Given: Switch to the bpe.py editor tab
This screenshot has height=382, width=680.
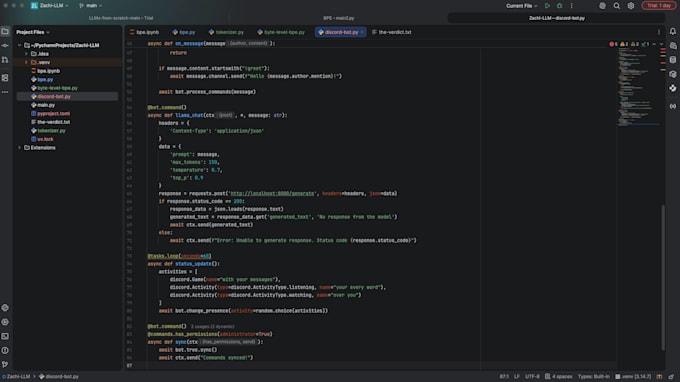Looking at the screenshot, I should [x=184, y=32].
